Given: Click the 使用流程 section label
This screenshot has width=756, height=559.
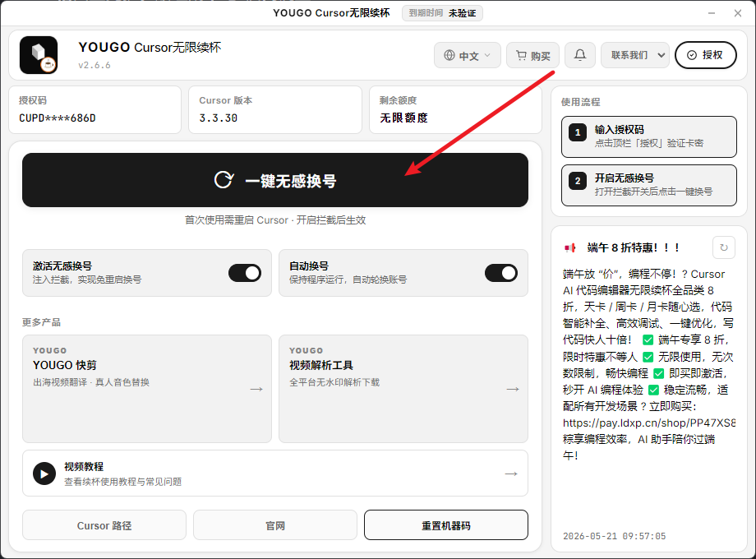Looking at the screenshot, I should click(x=580, y=102).
